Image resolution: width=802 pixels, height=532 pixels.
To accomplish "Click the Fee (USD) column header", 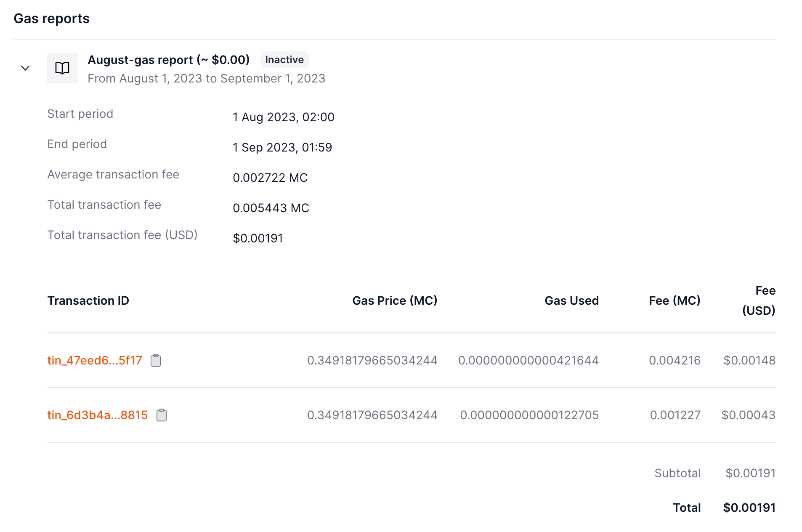I will click(759, 301).
